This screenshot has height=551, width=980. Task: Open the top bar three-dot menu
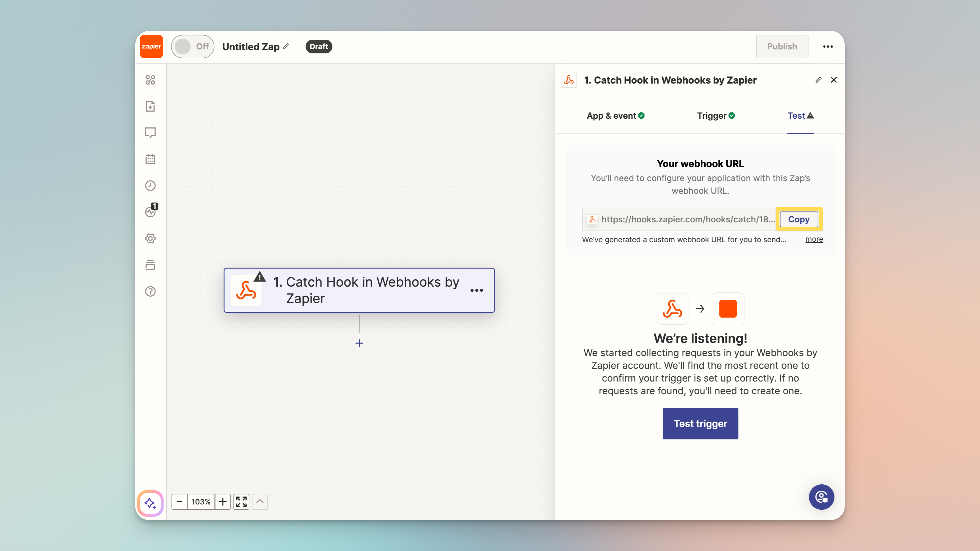828,46
